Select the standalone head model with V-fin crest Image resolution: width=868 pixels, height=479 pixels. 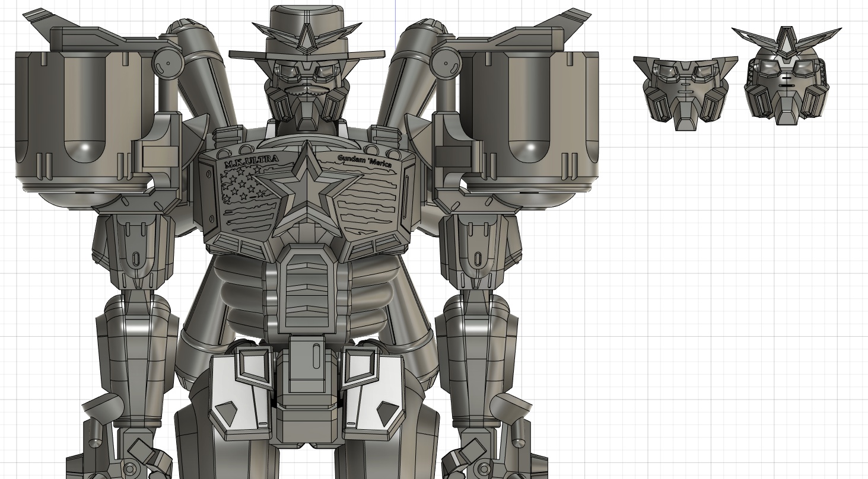pos(787,75)
